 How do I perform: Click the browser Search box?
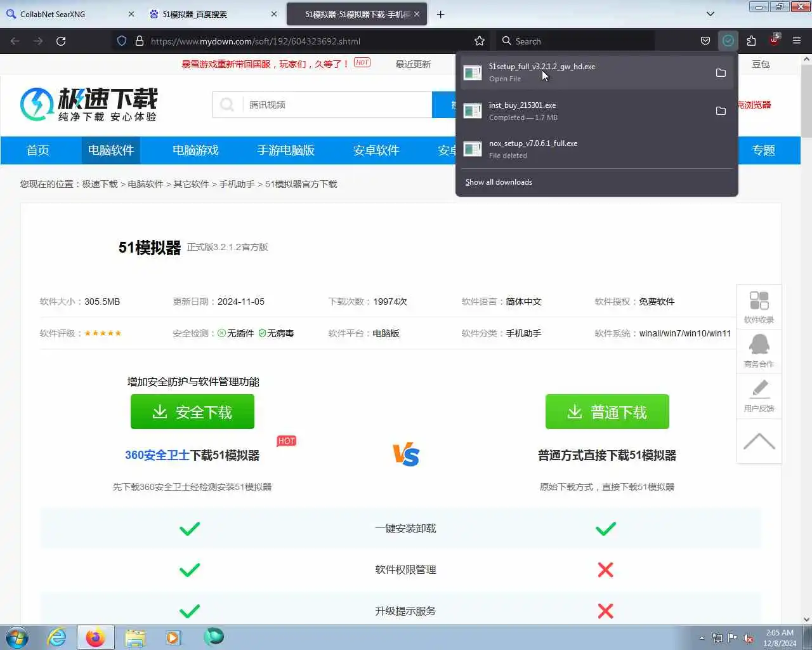pos(574,41)
